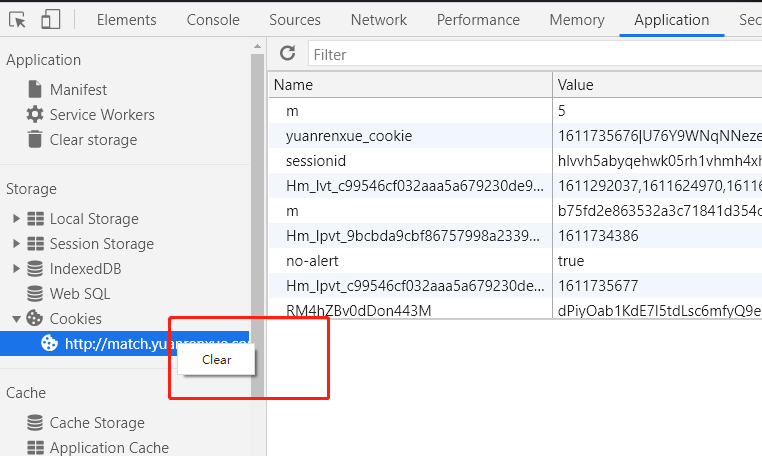Select Cookies label in sidebar
The height and width of the screenshot is (456, 762).
click(75, 319)
